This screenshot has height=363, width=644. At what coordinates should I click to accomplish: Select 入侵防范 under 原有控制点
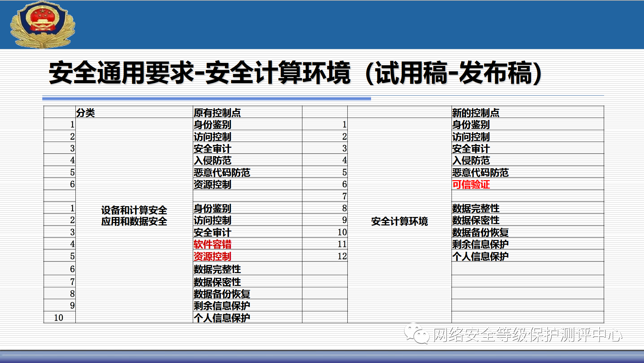(x=212, y=160)
